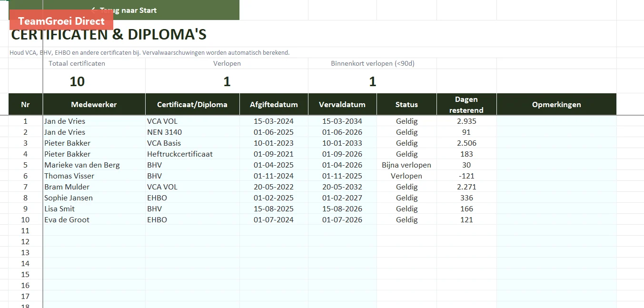Image resolution: width=644 pixels, height=308 pixels.
Task: Click the Status column header
Action: click(406, 104)
